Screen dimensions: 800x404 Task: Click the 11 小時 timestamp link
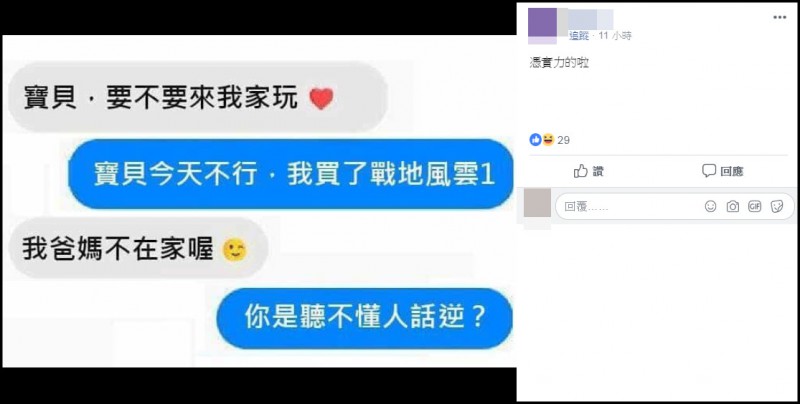tap(615, 36)
